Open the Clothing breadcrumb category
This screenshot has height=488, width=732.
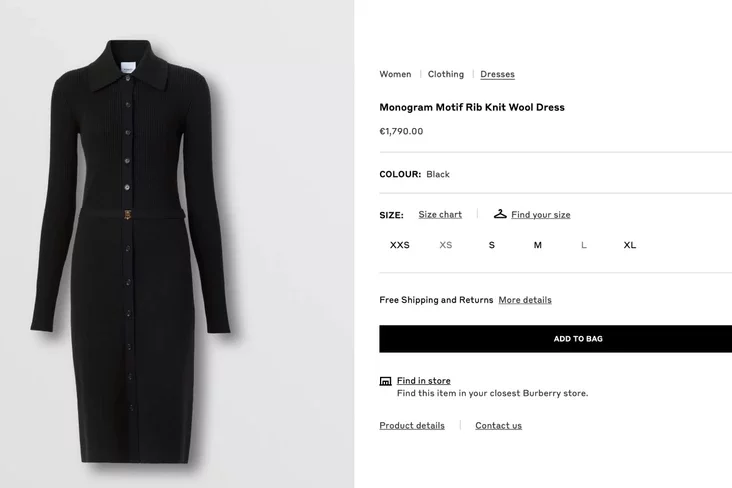point(446,74)
